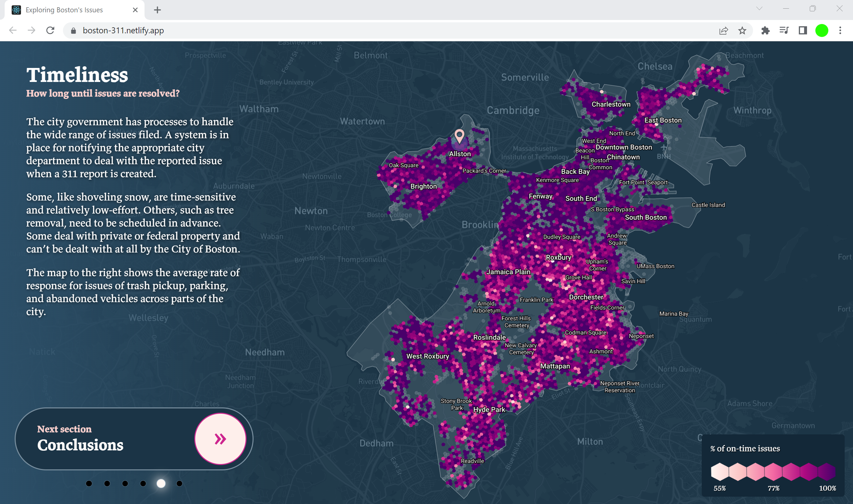Bookmark this page with the star icon

(742, 31)
